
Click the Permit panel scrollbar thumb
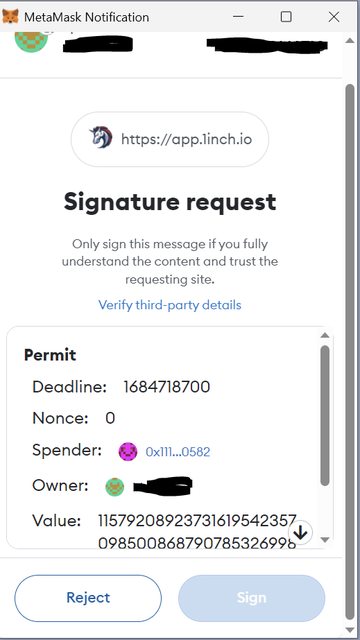click(325, 416)
